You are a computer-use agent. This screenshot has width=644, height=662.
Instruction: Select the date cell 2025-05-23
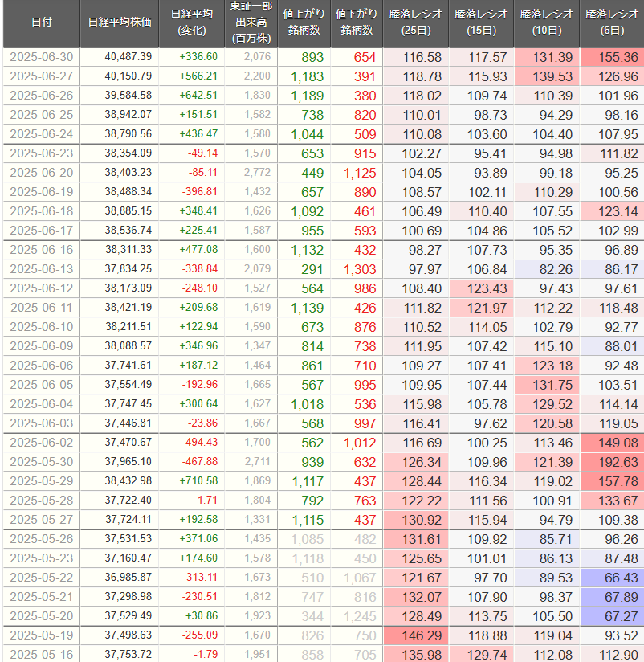click(42, 558)
